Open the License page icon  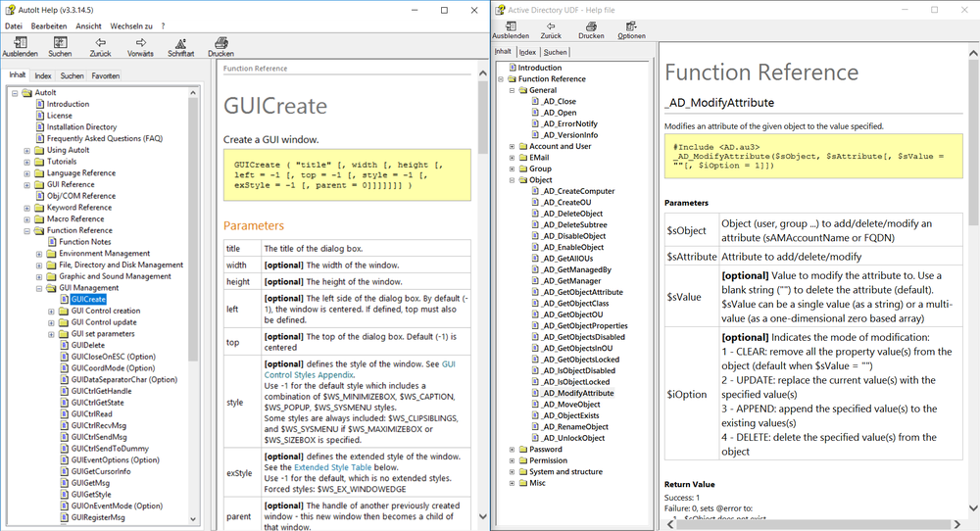[x=40, y=116]
